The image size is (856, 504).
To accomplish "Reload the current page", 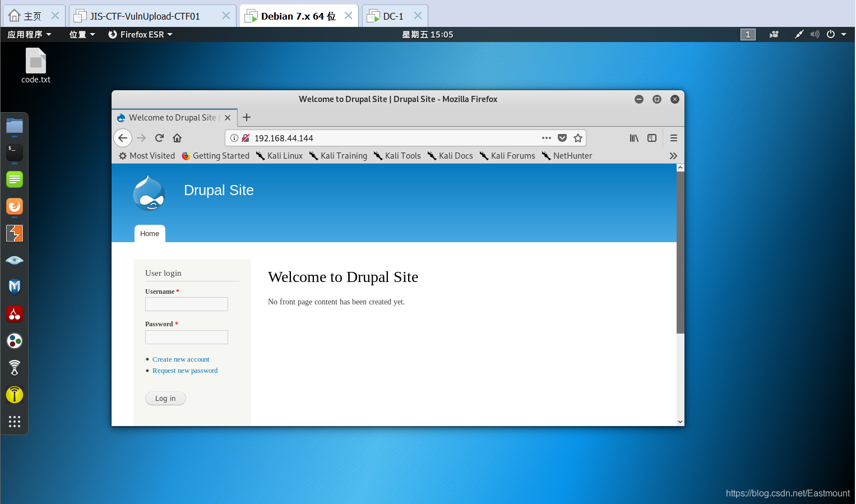I will click(159, 138).
